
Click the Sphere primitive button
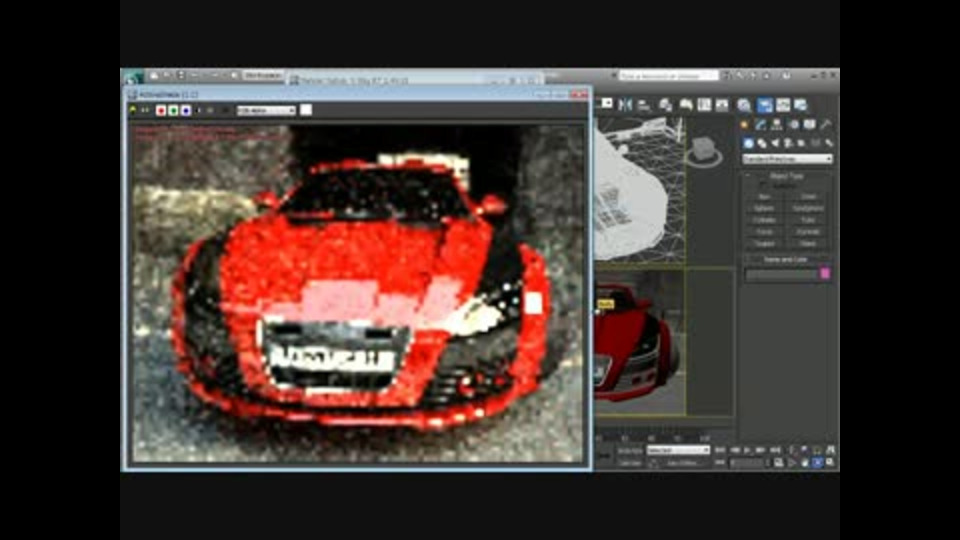click(764, 208)
